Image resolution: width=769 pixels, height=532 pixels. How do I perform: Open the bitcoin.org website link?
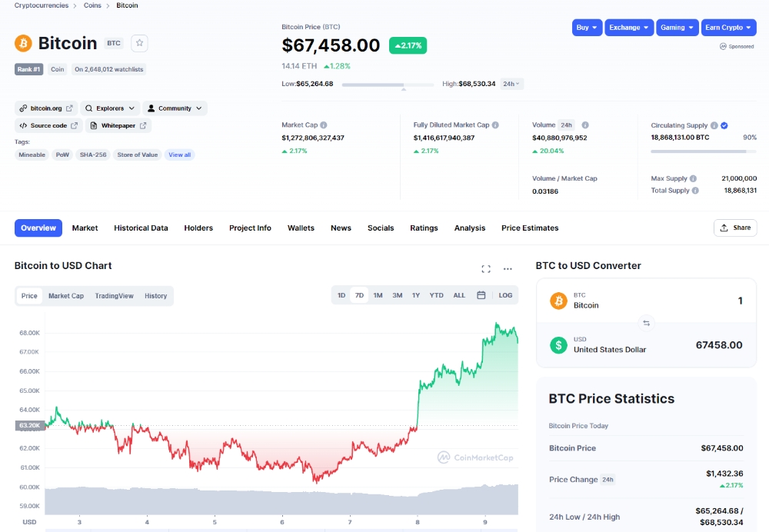tap(46, 108)
